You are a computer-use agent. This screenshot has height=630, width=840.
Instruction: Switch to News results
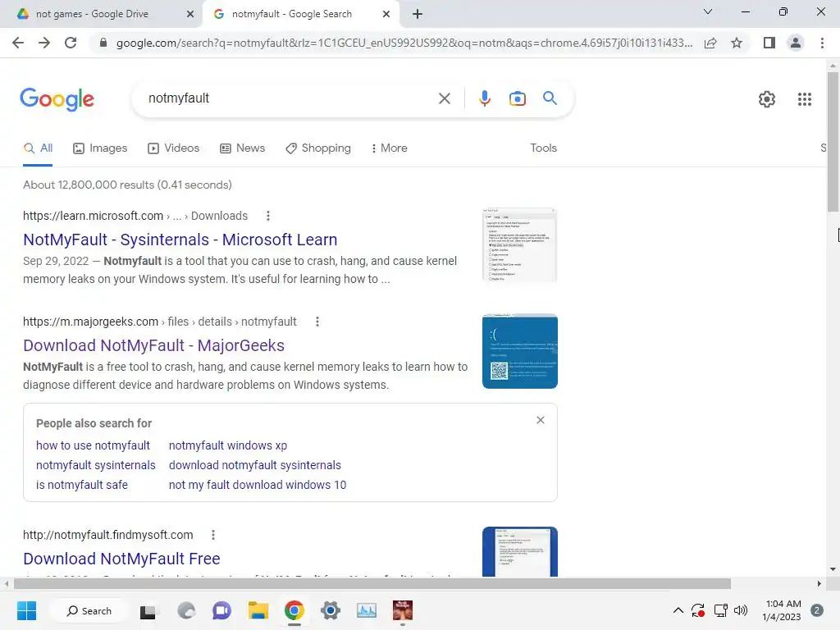243,148
